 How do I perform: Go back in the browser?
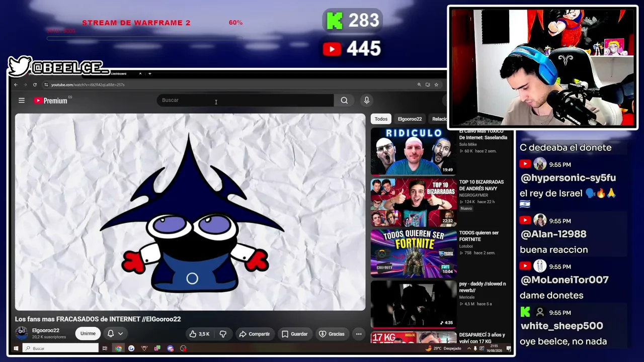[16, 84]
